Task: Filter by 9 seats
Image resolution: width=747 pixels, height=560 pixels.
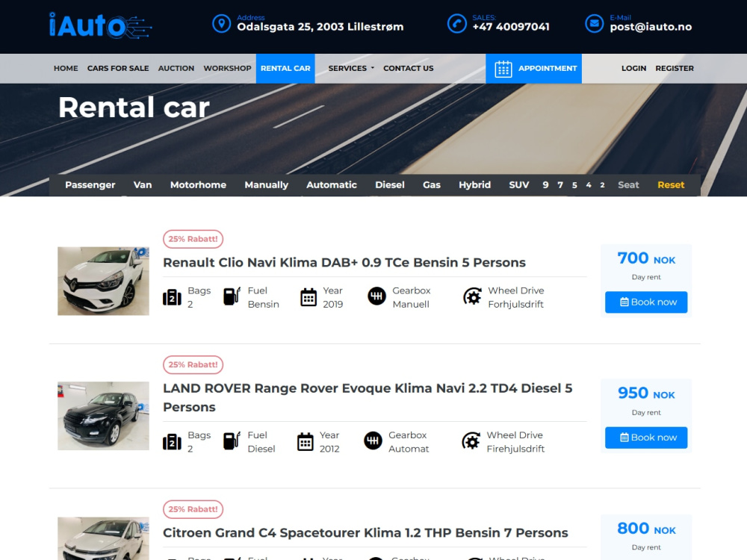Action: [x=545, y=184]
